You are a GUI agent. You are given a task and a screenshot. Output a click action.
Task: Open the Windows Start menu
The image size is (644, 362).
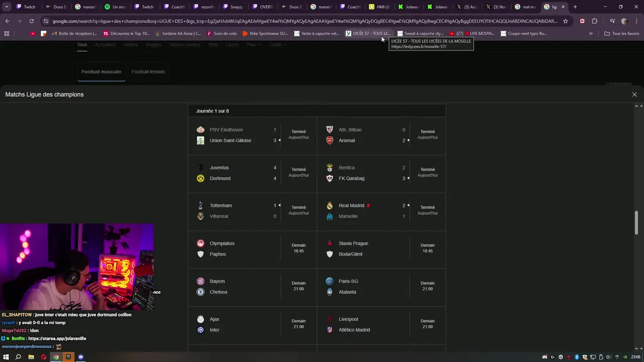(6, 357)
